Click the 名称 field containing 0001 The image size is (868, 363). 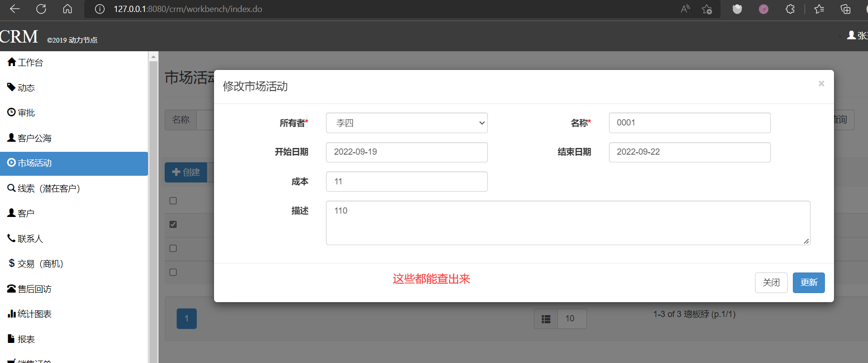[x=689, y=123]
